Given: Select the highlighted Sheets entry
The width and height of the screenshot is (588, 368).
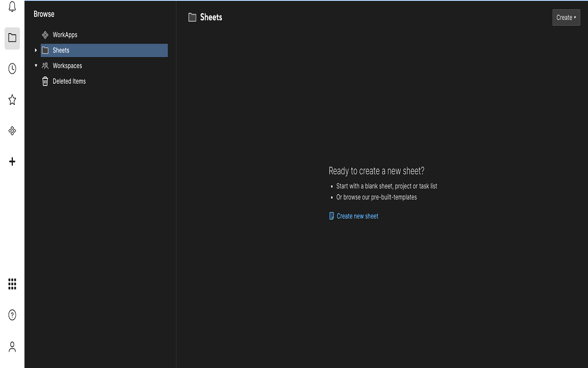Looking at the screenshot, I should pyautogui.click(x=61, y=50).
